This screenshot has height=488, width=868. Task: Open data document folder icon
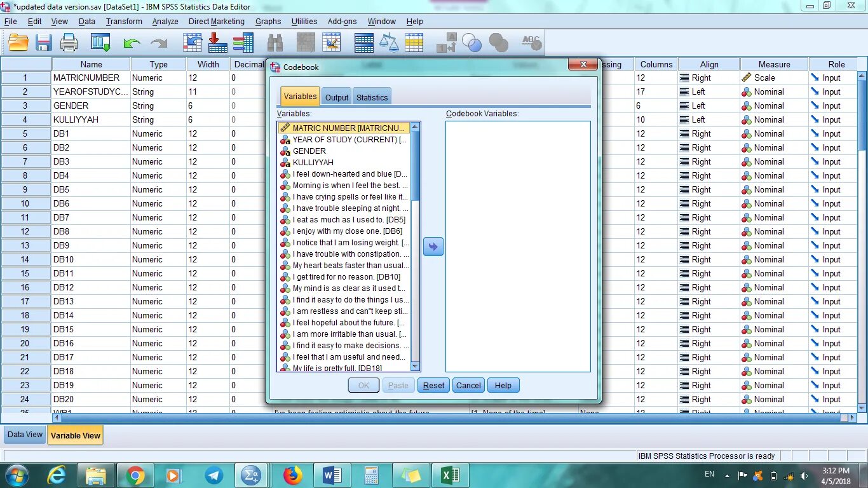[18, 43]
